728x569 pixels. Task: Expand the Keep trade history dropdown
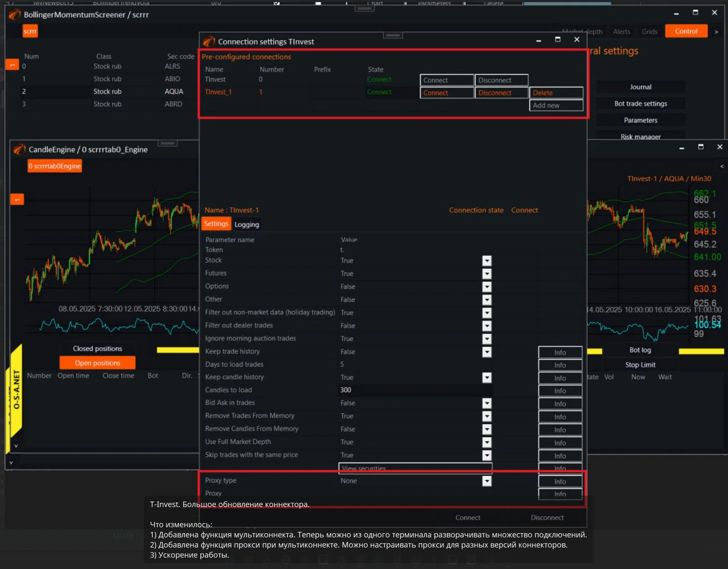(487, 352)
